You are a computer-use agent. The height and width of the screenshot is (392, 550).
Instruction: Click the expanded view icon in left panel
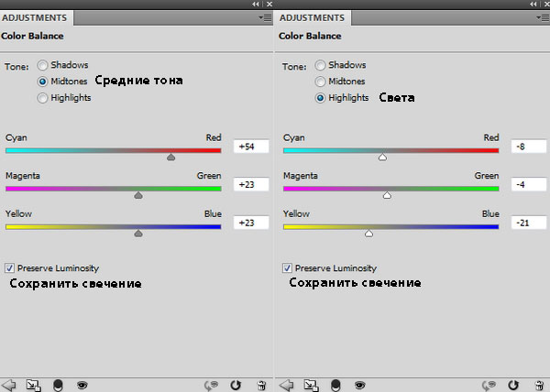[34, 386]
